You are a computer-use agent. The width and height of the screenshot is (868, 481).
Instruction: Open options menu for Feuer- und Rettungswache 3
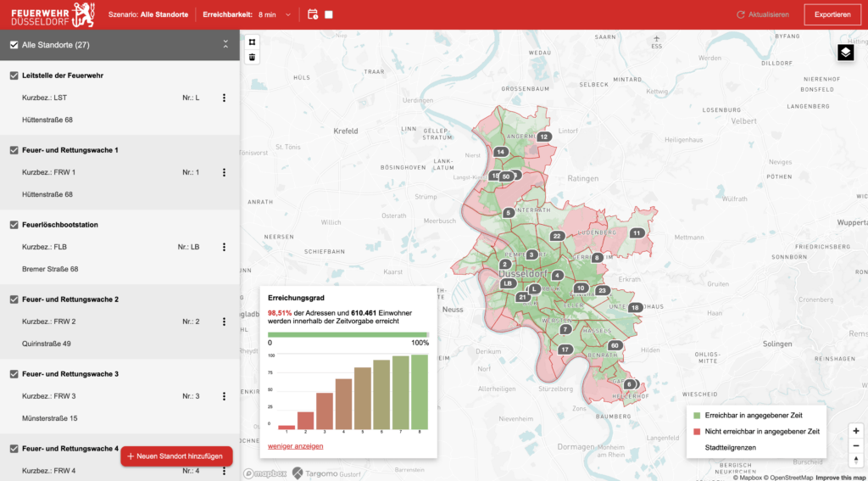(224, 396)
